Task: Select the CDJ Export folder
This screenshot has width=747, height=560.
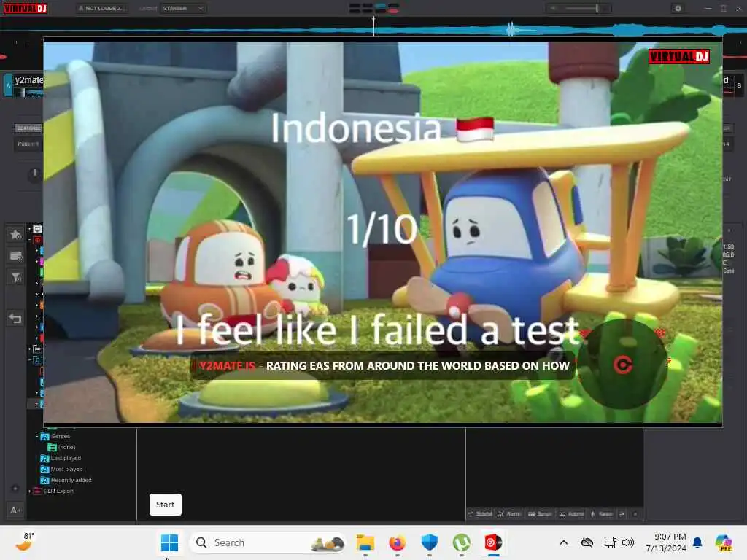Action: (54, 491)
